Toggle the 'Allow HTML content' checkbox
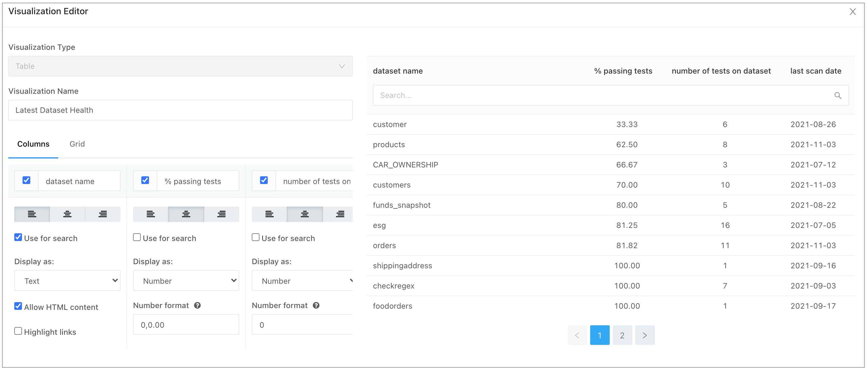Image resolution: width=868 pixels, height=371 pixels. 18,306
